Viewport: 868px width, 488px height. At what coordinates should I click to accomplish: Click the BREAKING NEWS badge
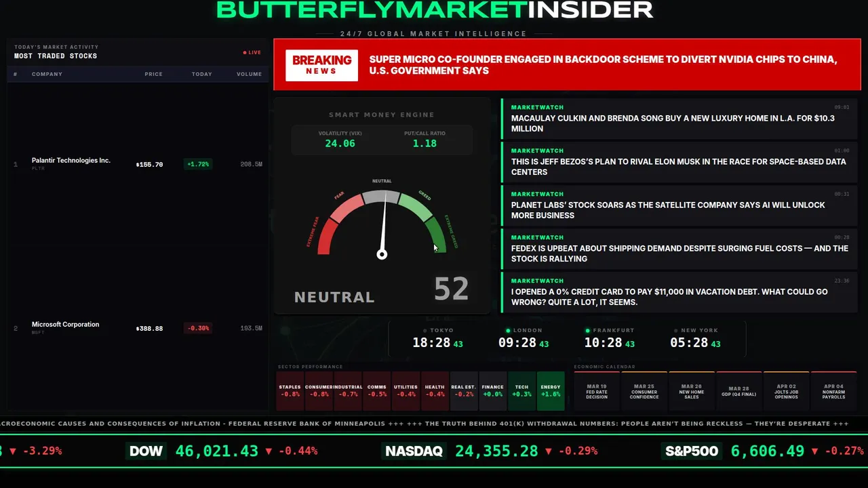coord(321,66)
